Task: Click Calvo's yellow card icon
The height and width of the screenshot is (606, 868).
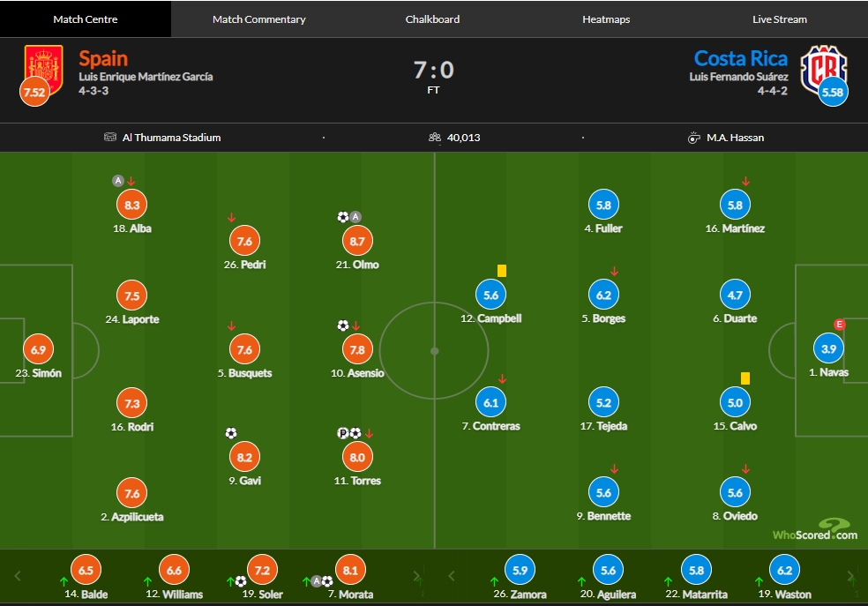Action: (x=745, y=378)
